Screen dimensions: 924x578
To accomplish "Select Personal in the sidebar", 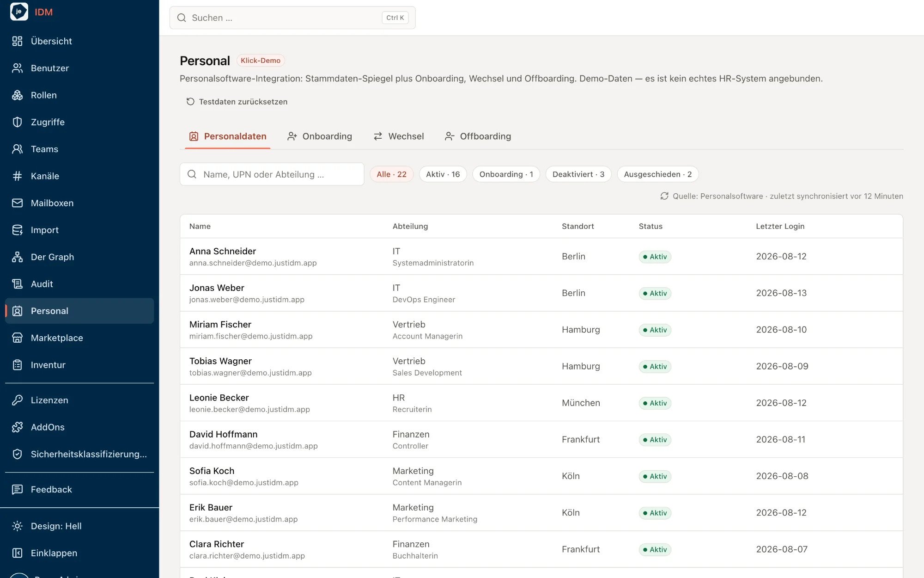I will pyautogui.click(x=79, y=311).
